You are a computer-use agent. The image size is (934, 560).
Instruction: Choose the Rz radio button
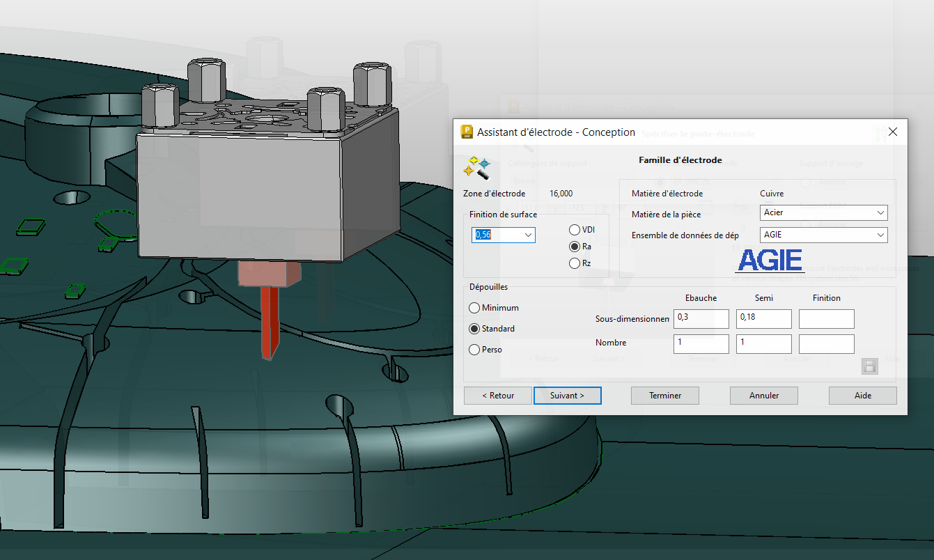coord(575,263)
